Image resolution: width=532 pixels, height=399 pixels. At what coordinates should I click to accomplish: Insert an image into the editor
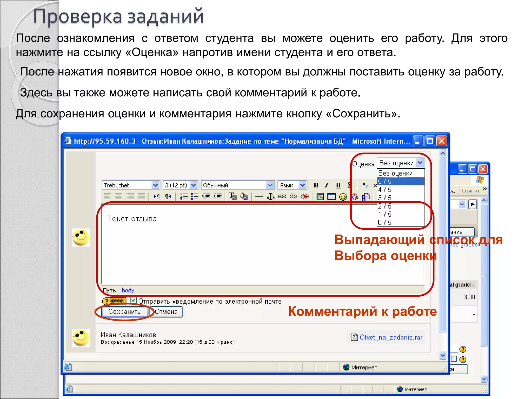tap(320, 197)
